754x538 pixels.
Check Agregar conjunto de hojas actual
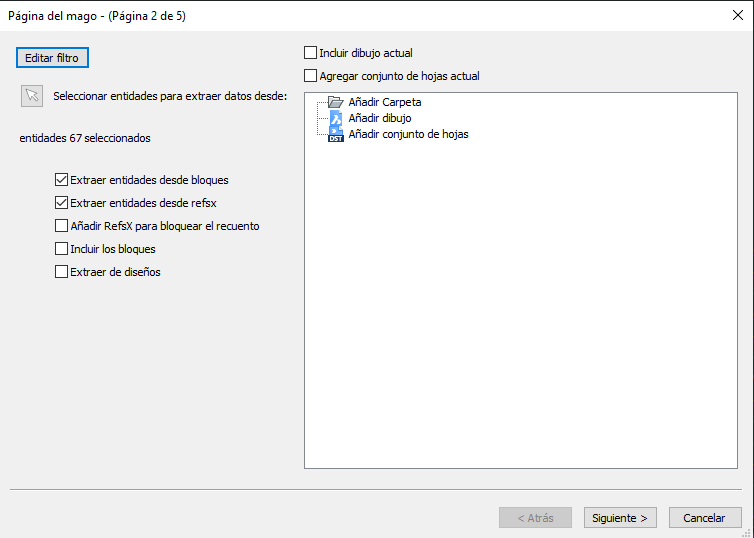pos(311,76)
